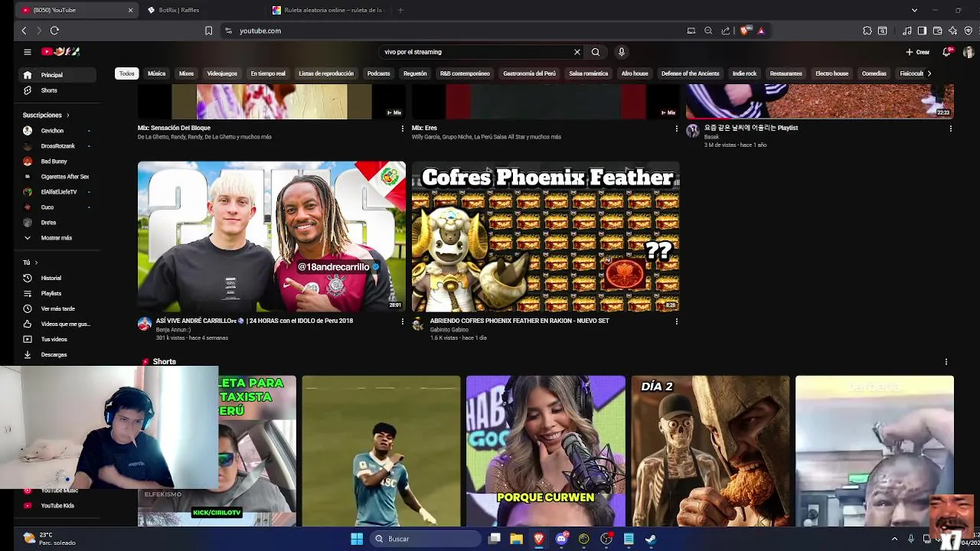Focus the youtube.com address bar
The width and height of the screenshot is (980, 551).
click(x=452, y=31)
